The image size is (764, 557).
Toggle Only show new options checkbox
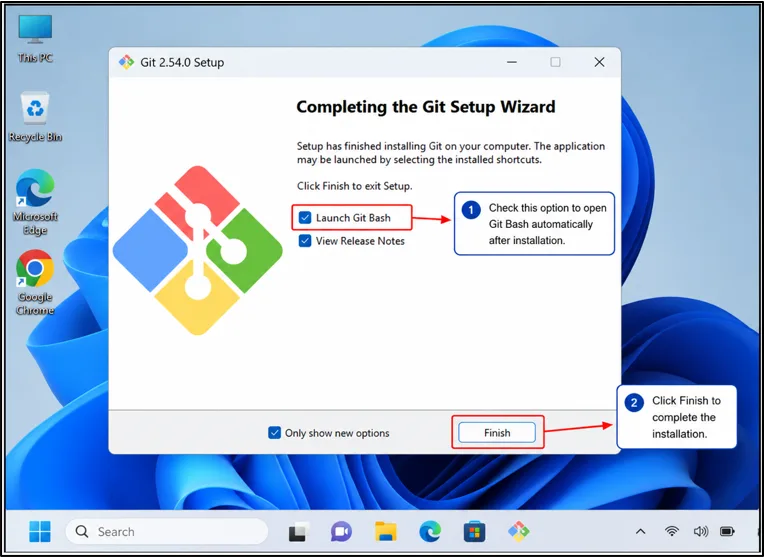tap(274, 433)
